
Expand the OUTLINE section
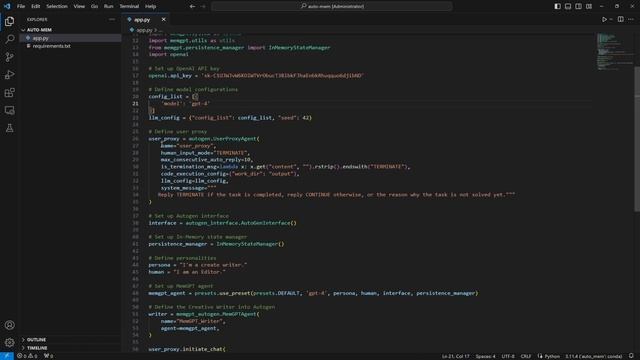[x=36, y=340]
